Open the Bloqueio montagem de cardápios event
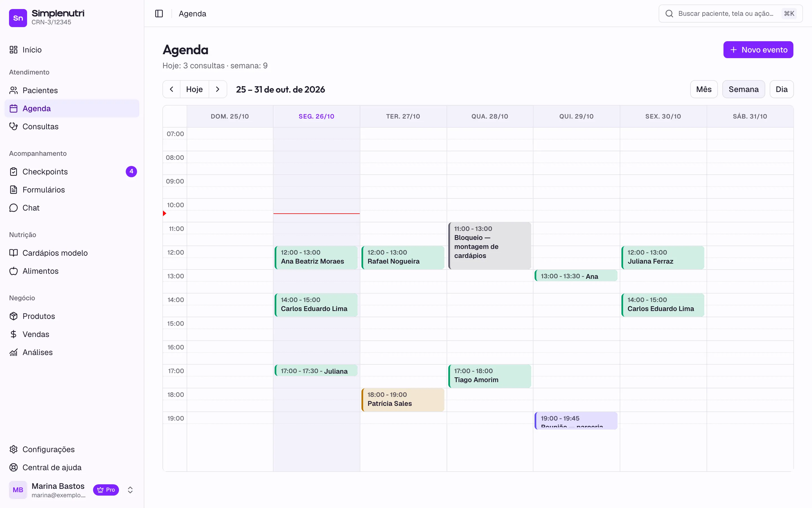 click(489, 246)
